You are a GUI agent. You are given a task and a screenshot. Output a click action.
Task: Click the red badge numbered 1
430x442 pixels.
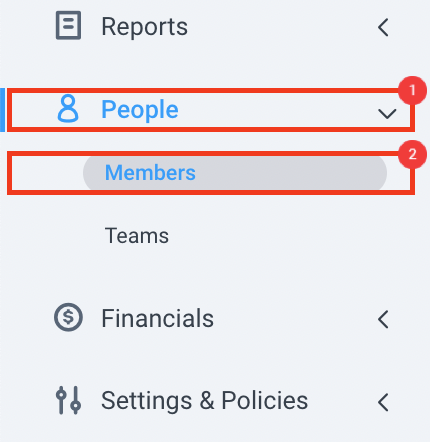click(x=412, y=90)
